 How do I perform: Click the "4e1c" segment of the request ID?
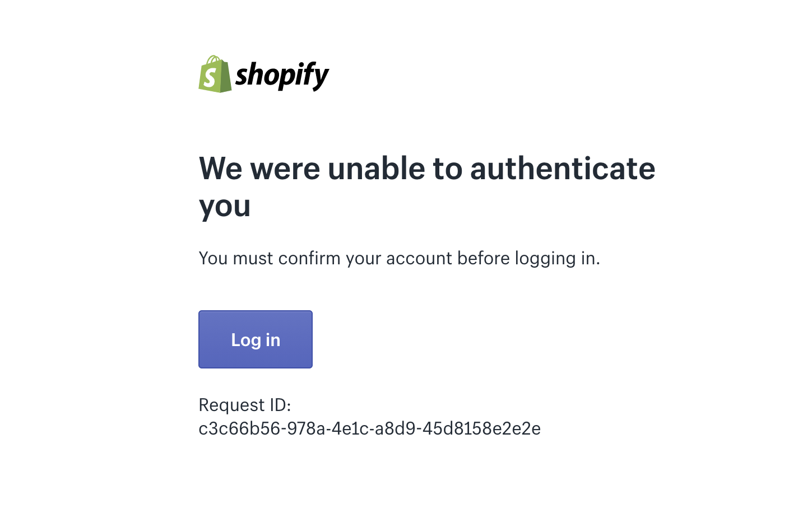350,429
